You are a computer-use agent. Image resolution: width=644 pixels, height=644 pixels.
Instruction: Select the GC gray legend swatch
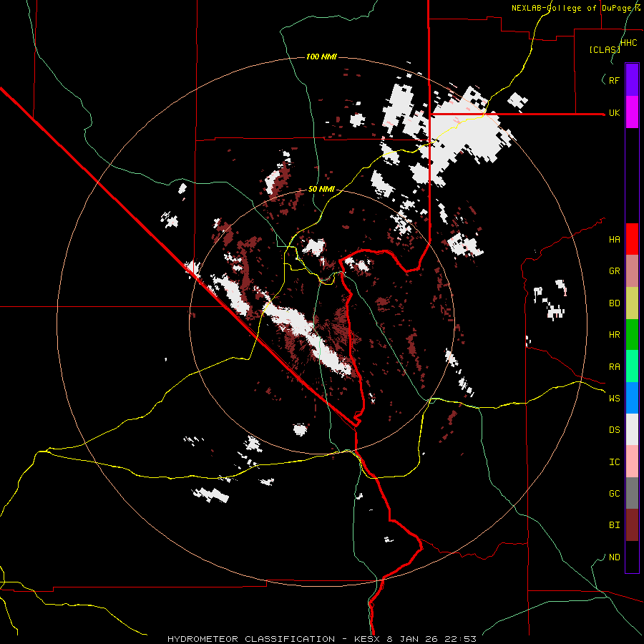coord(632,493)
